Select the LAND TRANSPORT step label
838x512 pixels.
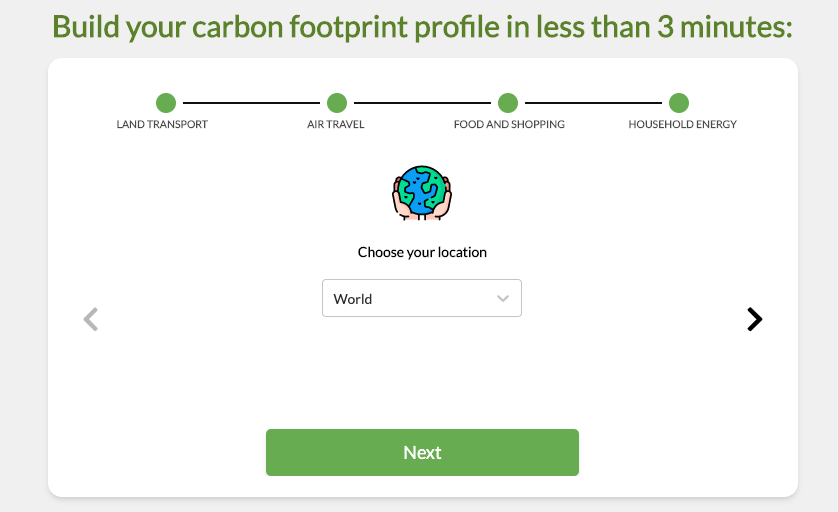click(x=162, y=124)
